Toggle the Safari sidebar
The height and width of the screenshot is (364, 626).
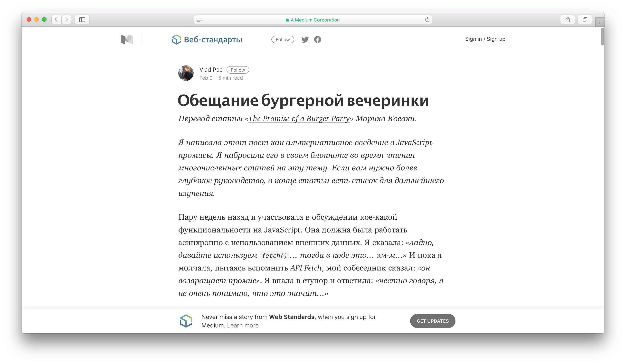click(x=82, y=20)
